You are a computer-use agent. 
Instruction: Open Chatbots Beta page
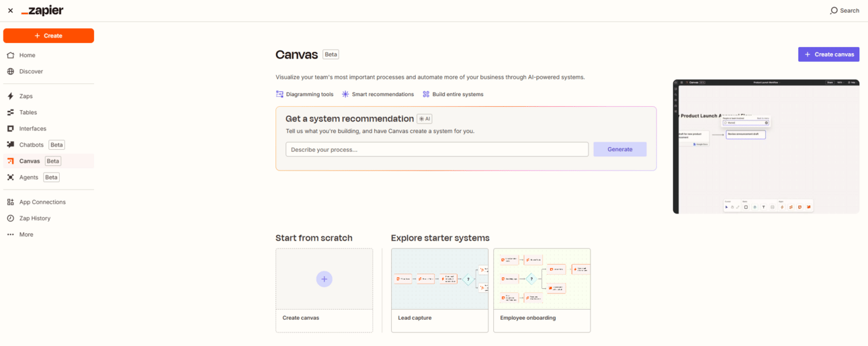click(x=32, y=144)
